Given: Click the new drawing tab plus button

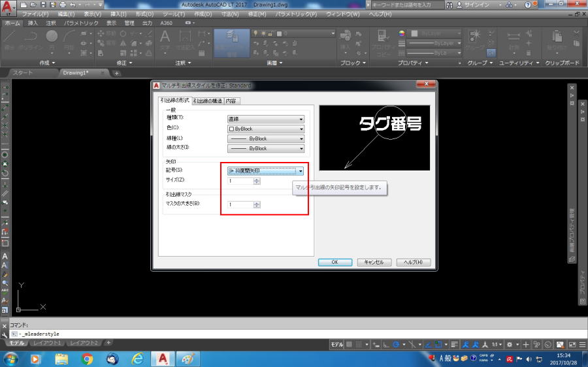Looking at the screenshot, I should (x=116, y=73).
